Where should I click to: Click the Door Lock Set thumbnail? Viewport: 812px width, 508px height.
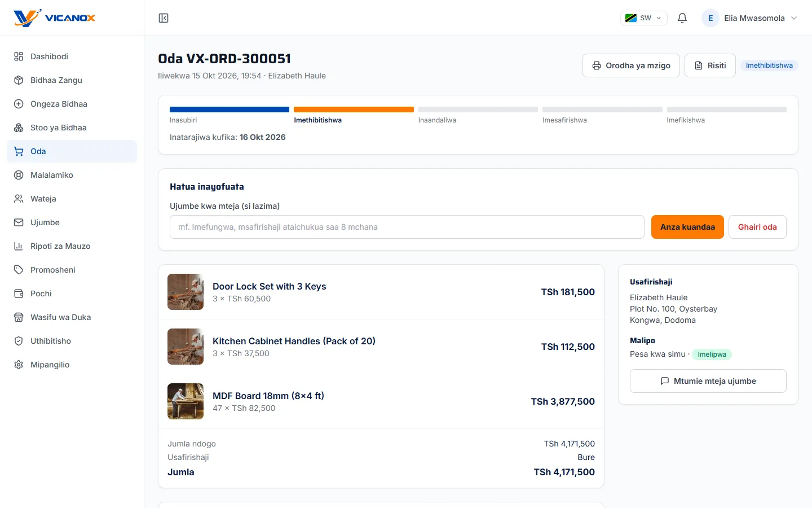point(186,292)
